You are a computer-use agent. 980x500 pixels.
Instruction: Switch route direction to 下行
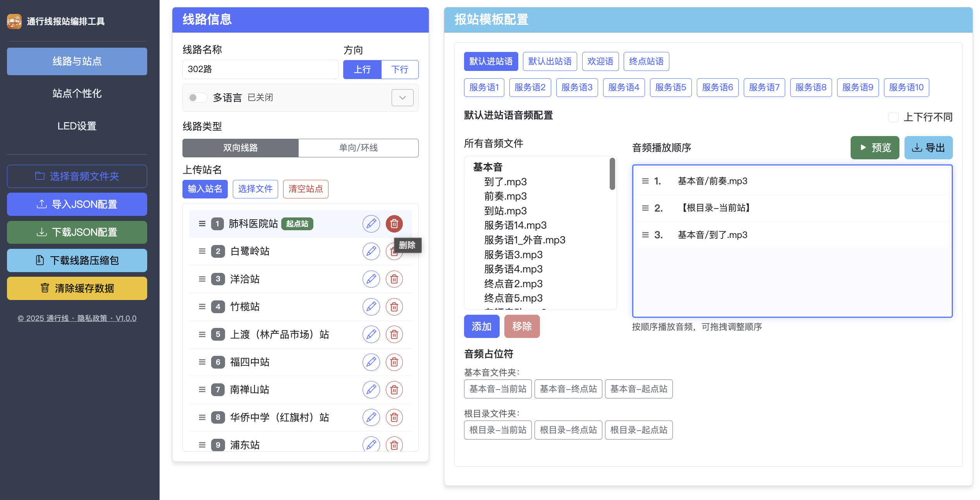pos(400,69)
